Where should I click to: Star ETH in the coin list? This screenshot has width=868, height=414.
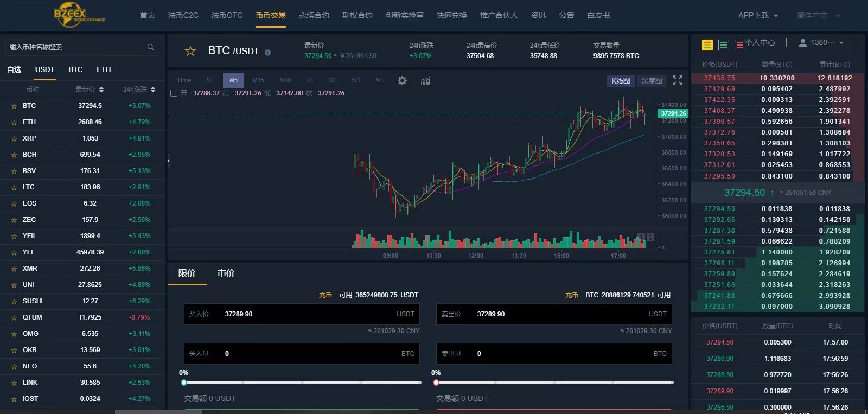point(14,123)
